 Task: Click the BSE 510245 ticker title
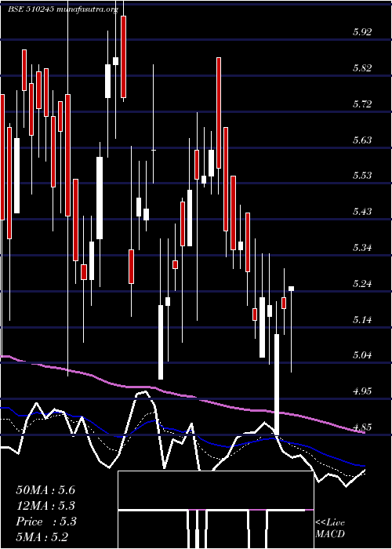31,9
